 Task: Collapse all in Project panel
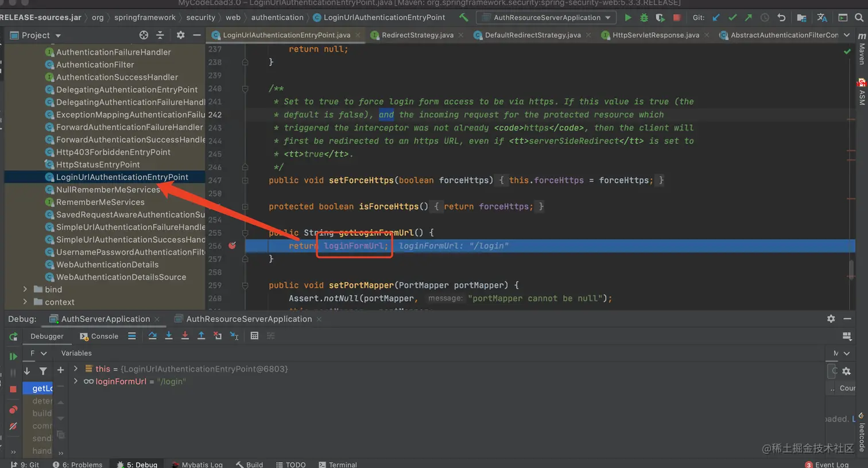160,35
